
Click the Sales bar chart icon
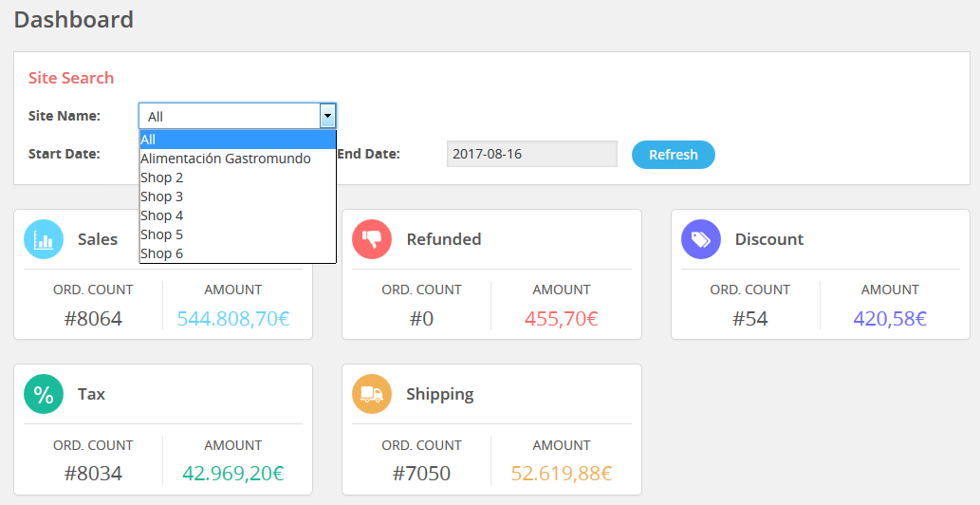tap(44, 239)
